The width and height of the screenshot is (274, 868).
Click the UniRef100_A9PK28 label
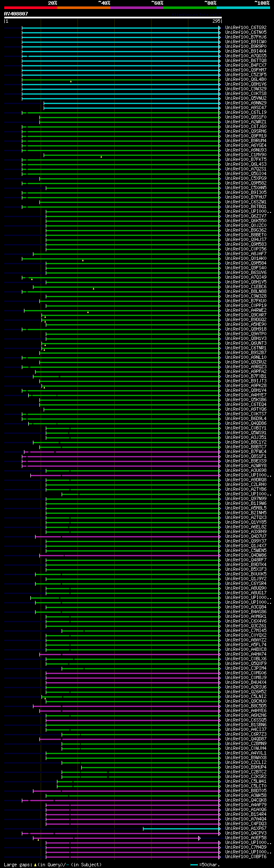pos(246,386)
